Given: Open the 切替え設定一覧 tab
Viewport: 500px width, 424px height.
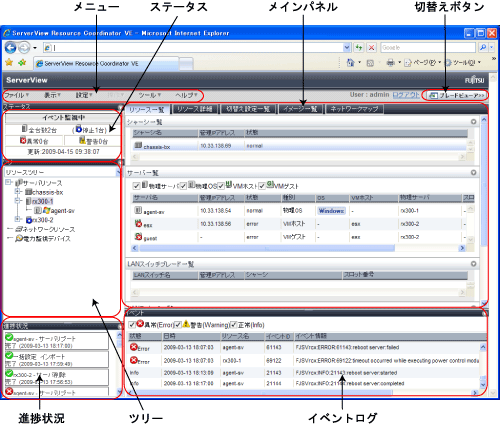Looking at the screenshot, I should pos(248,109).
